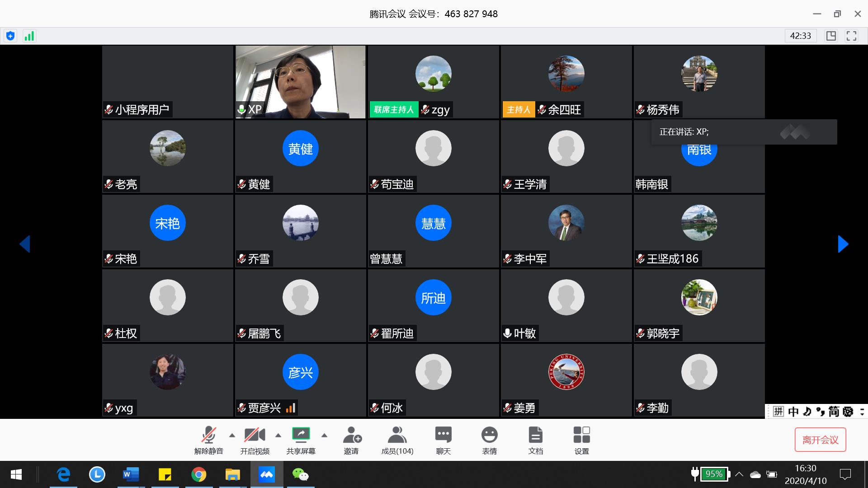Go to previous page of participants
The height and width of the screenshot is (488, 868).
tap(25, 244)
